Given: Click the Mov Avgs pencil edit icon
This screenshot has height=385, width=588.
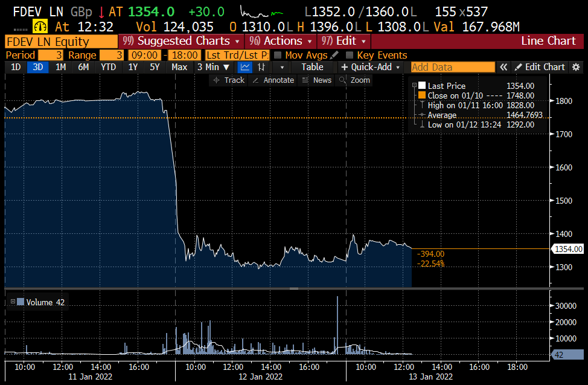Looking at the screenshot, I should pos(334,55).
